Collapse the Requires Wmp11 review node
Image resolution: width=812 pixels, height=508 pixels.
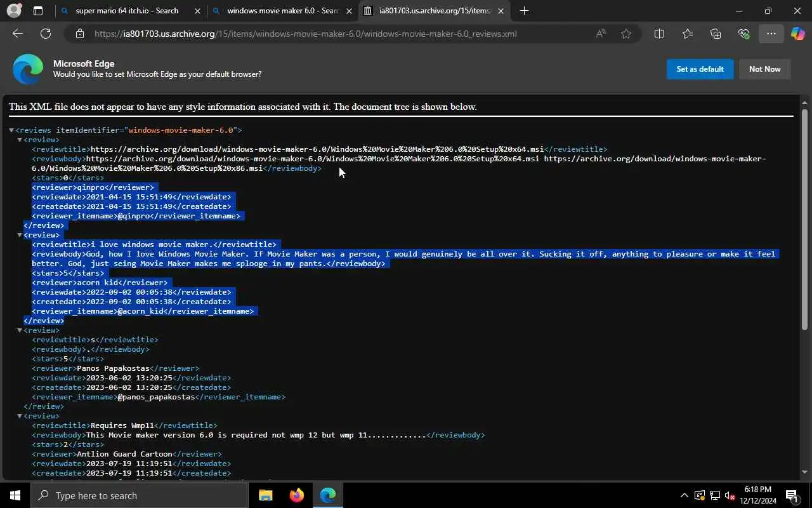click(x=20, y=416)
